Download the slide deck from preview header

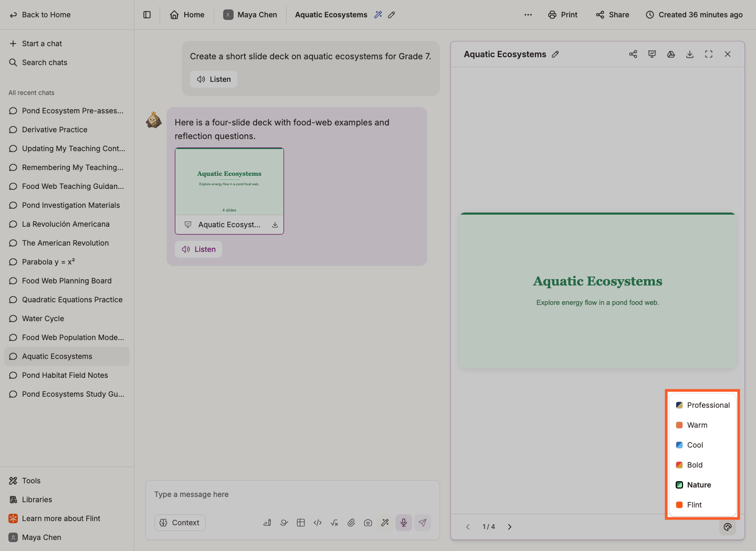pos(690,54)
